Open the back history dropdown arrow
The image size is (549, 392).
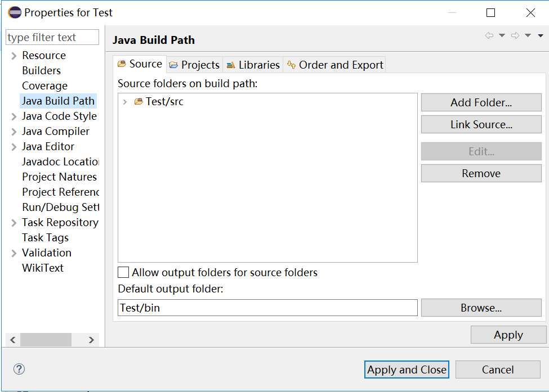tap(502, 35)
